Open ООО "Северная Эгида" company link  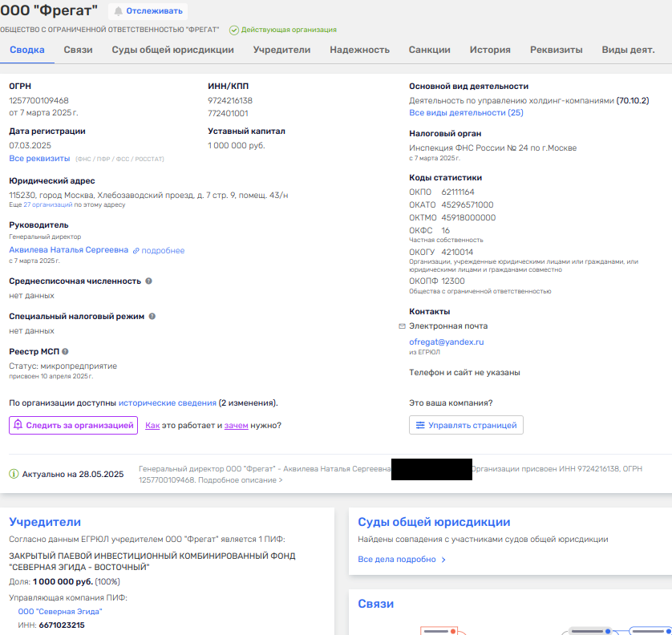[60, 612]
